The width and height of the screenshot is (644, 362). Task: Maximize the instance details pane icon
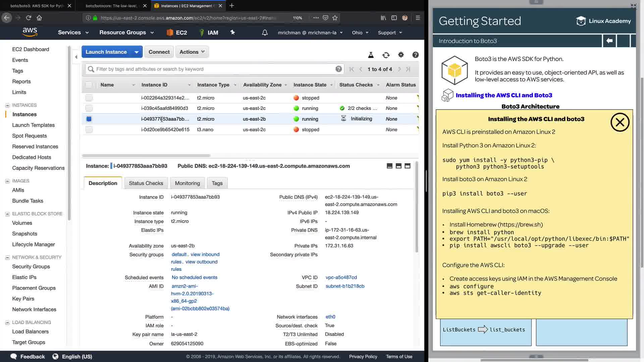pyautogui.click(x=408, y=166)
